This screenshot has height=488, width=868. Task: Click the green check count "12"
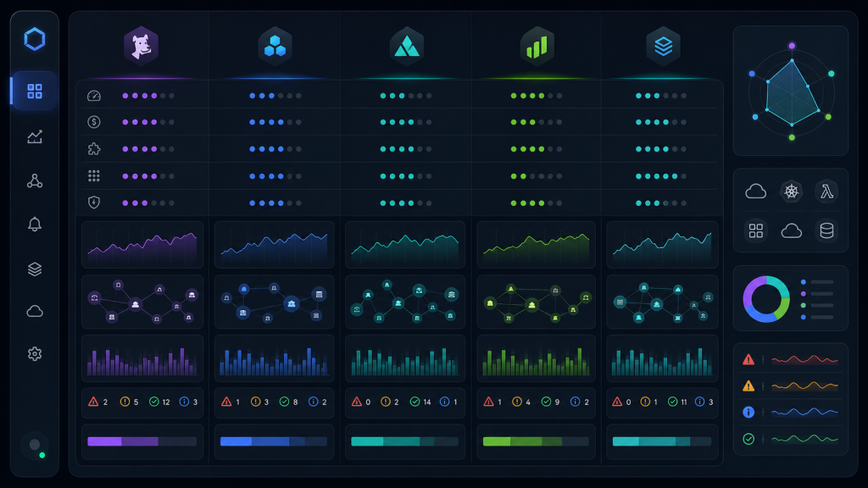[166, 402]
